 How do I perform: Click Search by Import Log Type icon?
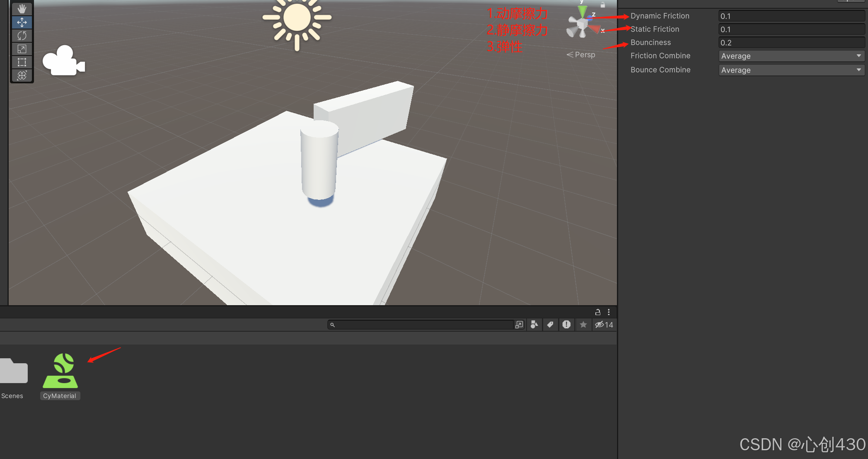(x=566, y=325)
